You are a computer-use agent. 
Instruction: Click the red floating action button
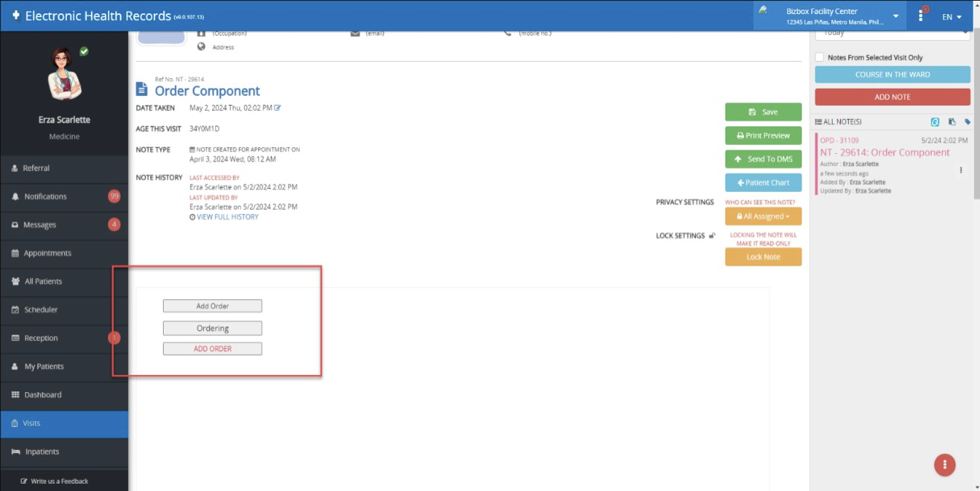944,465
